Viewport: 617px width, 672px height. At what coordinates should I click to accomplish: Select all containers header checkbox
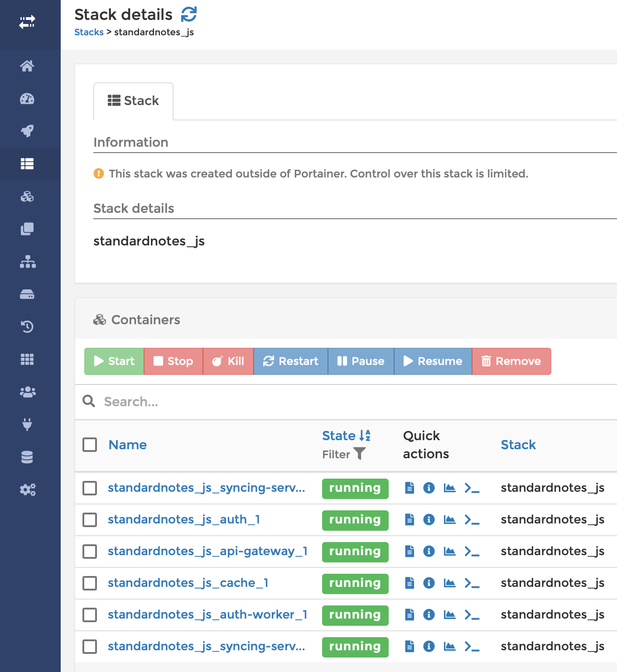coord(90,445)
